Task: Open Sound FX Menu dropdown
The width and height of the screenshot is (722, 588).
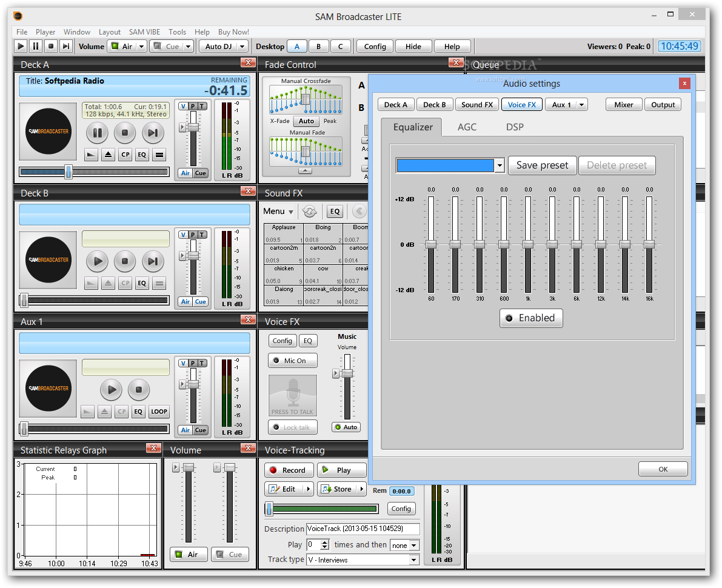Action: coord(278,212)
